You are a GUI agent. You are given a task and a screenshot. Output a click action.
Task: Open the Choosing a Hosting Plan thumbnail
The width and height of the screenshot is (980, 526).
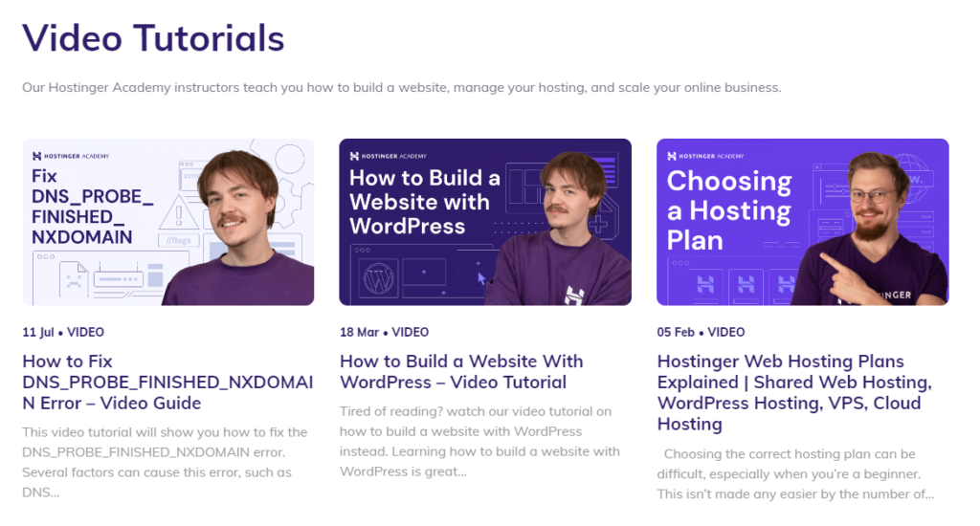[x=803, y=222]
